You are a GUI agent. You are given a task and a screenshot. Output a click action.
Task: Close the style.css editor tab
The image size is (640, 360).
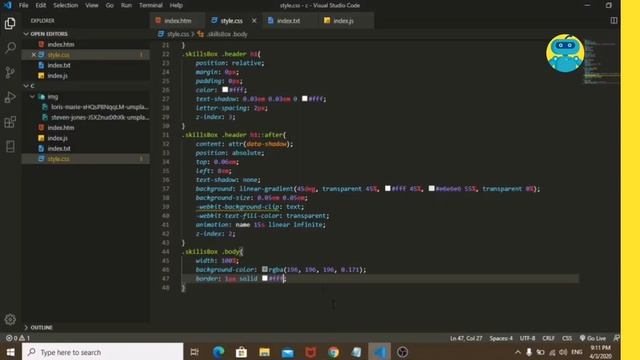[254, 20]
